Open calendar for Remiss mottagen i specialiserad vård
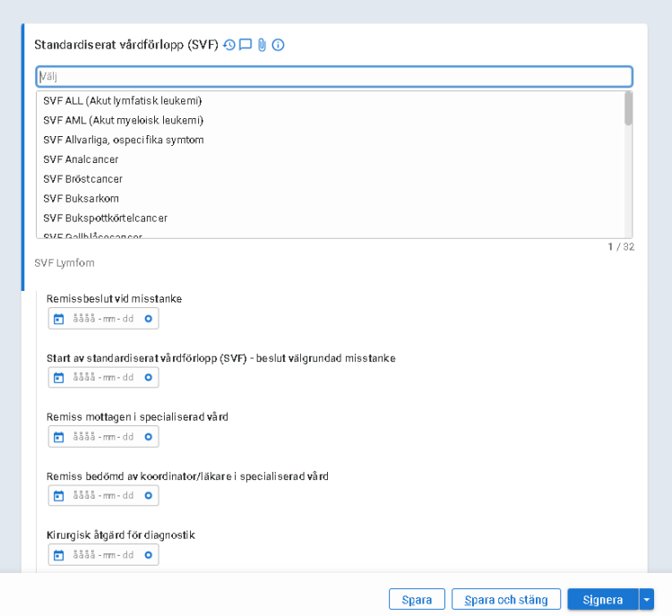Viewport: 672px width, 616px height. coord(59,437)
